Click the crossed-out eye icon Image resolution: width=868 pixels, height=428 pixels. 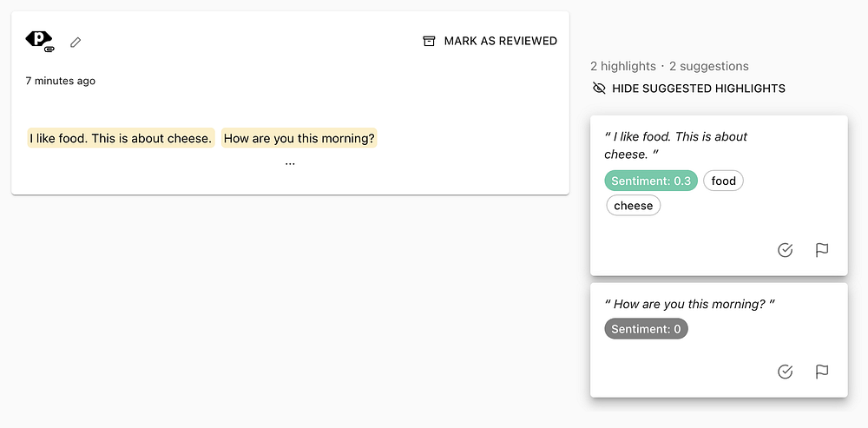point(598,89)
